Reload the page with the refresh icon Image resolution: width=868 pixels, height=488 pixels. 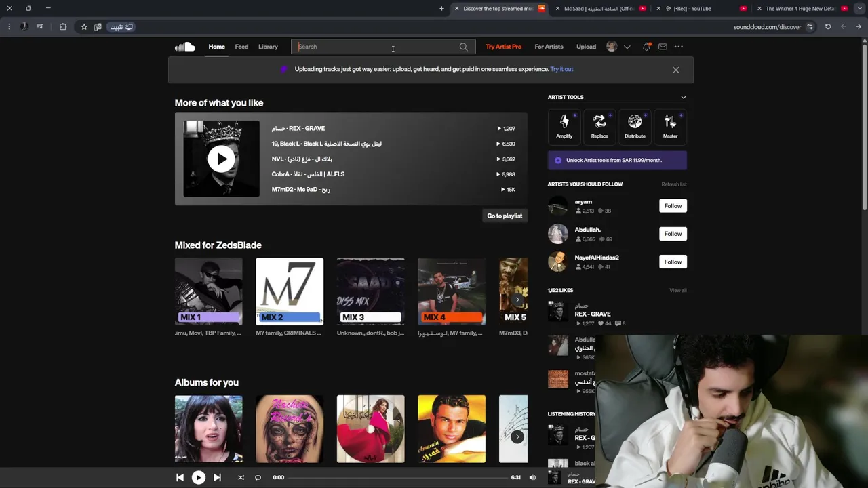click(828, 27)
